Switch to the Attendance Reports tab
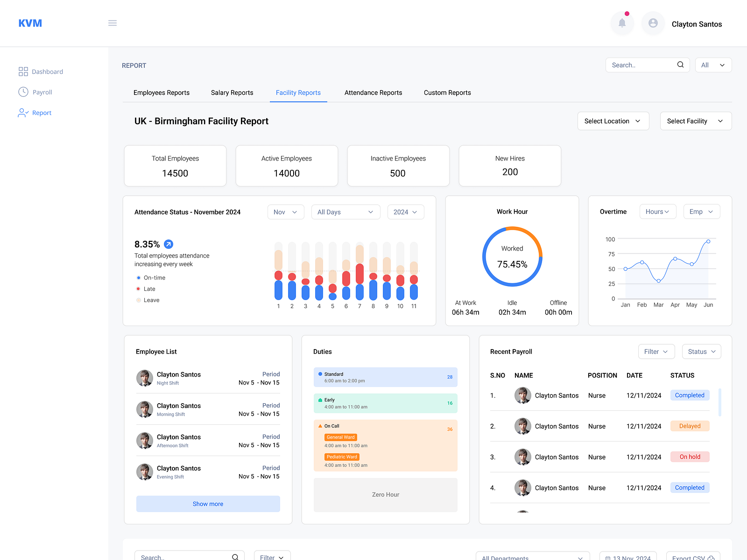747x560 pixels. point(373,92)
